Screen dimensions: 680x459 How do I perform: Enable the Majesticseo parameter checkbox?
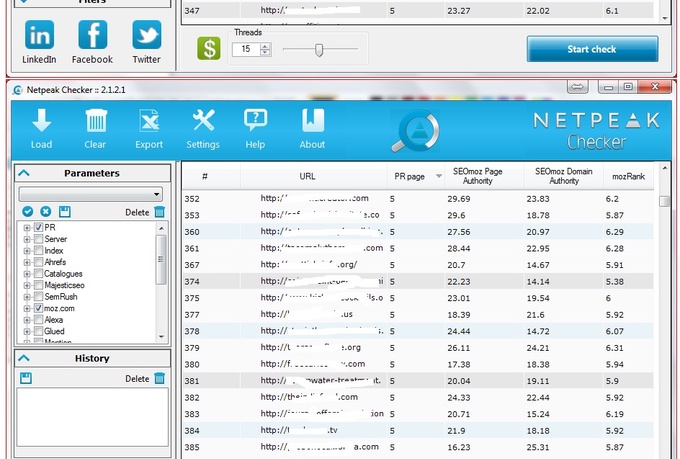coord(38,285)
